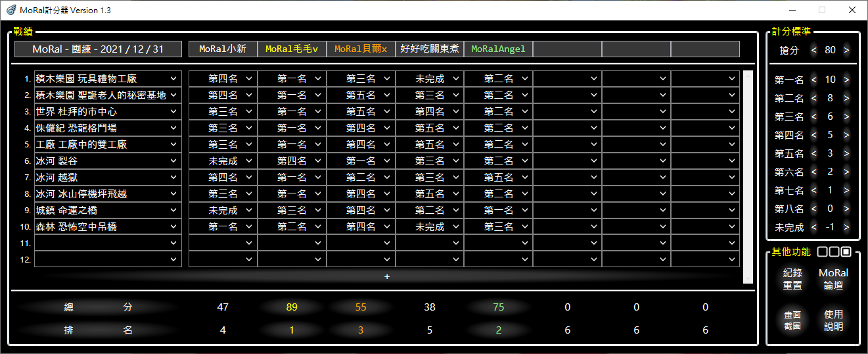Click the + button to add row
868x354 pixels.
click(x=387, y=276)
